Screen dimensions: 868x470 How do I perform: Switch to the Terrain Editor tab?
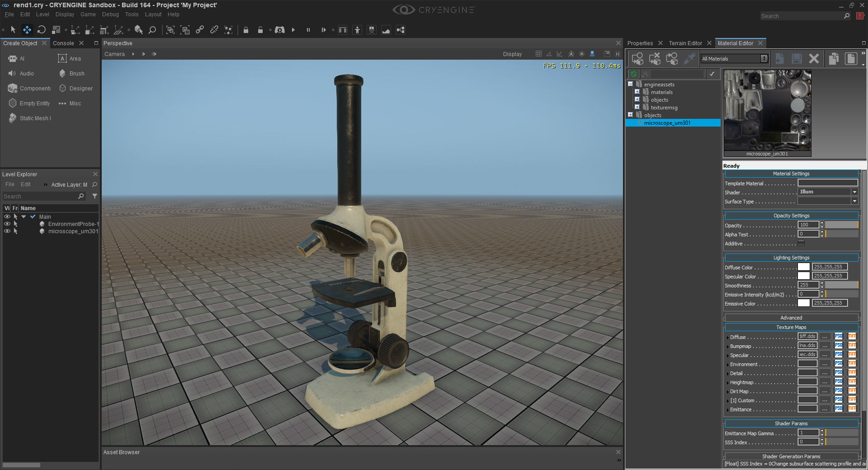pyautogui.click(x=685, y=43)
